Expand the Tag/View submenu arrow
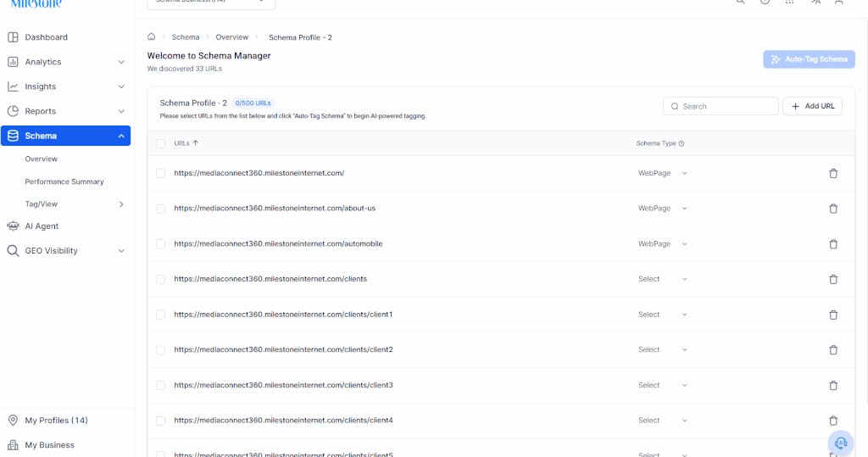The image size is (868, 457). pos(121,204)
